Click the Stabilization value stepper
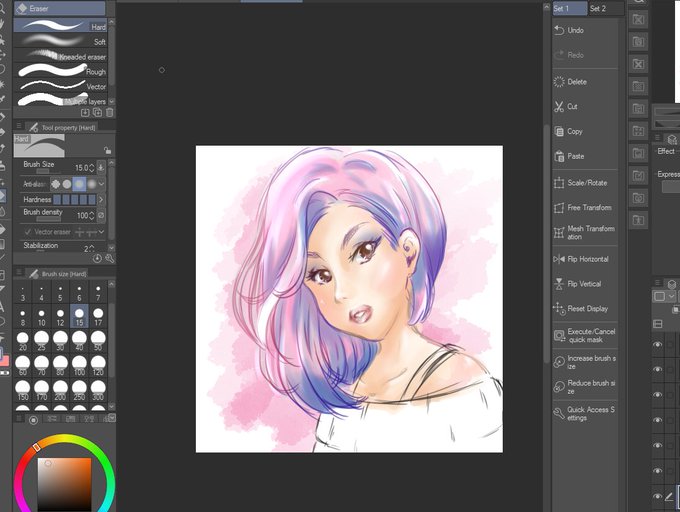 click(x=92, y=249)
